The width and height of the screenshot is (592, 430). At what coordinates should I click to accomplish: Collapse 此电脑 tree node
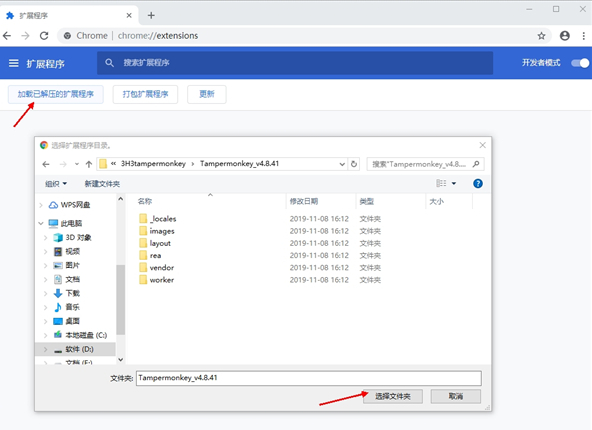pos(41,223)
